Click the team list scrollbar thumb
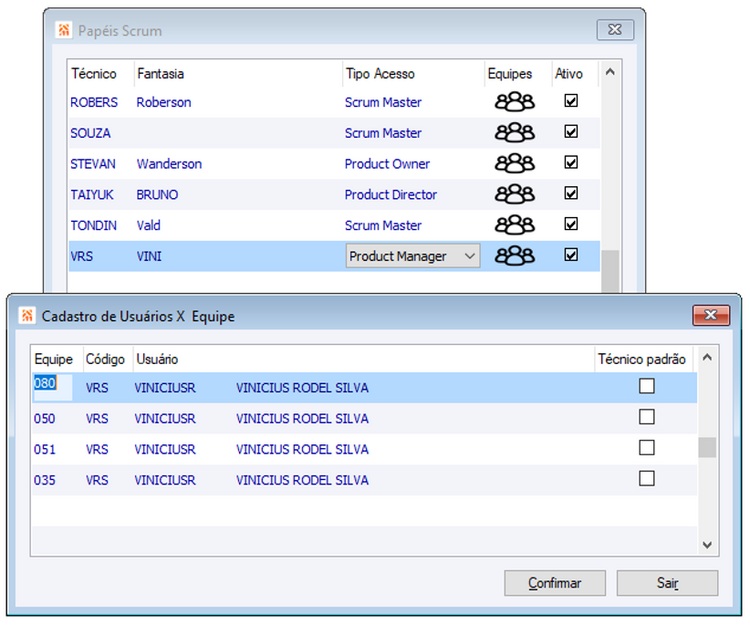 click(707, 448)
